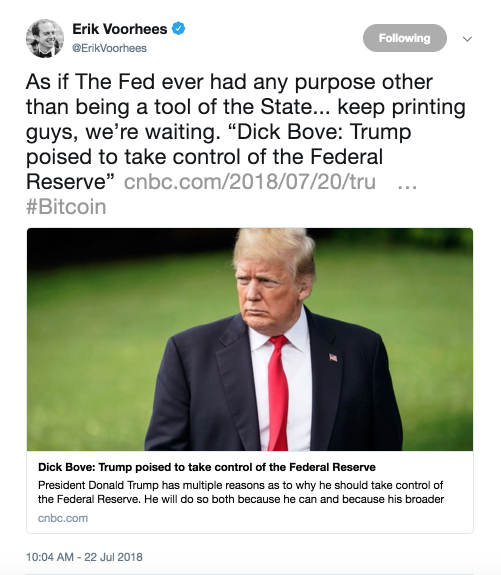Click the 22 Jul 2018 date
The height and width of the screenshot is (575, 501).
tap(113, 557)
